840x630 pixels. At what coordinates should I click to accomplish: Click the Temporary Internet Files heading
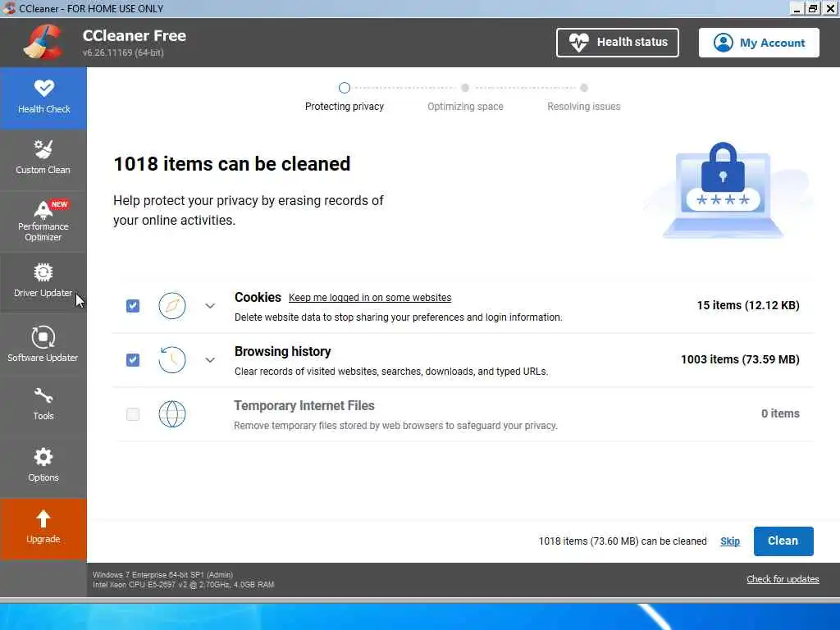[x=304, y=405]
